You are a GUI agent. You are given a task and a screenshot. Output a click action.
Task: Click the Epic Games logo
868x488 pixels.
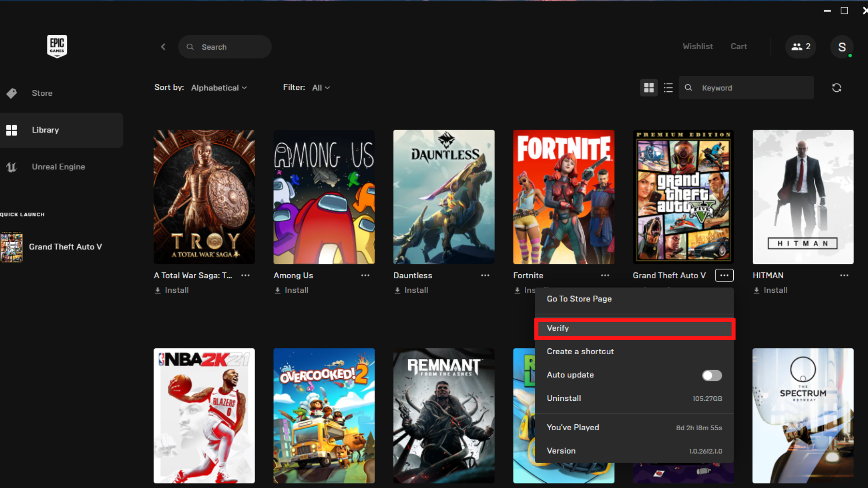[57, 46]
